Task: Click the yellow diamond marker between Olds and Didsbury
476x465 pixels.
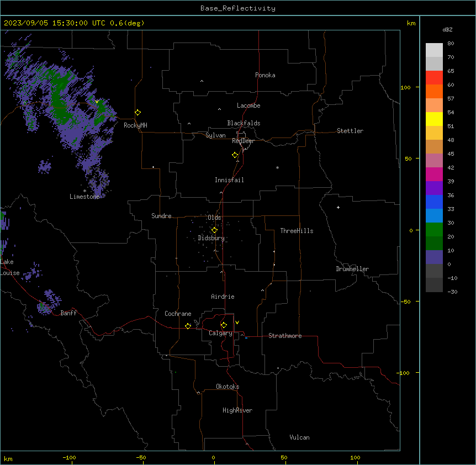Action: tap(214, 230)
